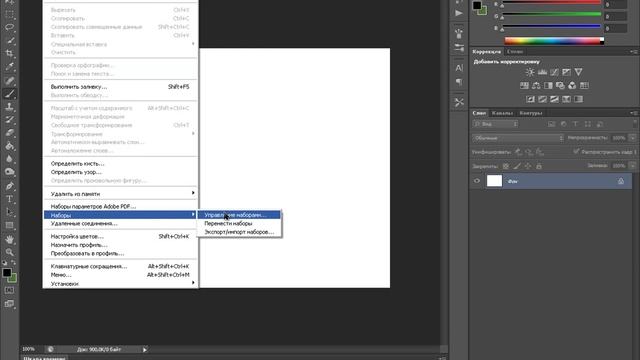This screenshot has width=640, height=360.
Task: Click the red R color slider
Action: click(551, 2)
